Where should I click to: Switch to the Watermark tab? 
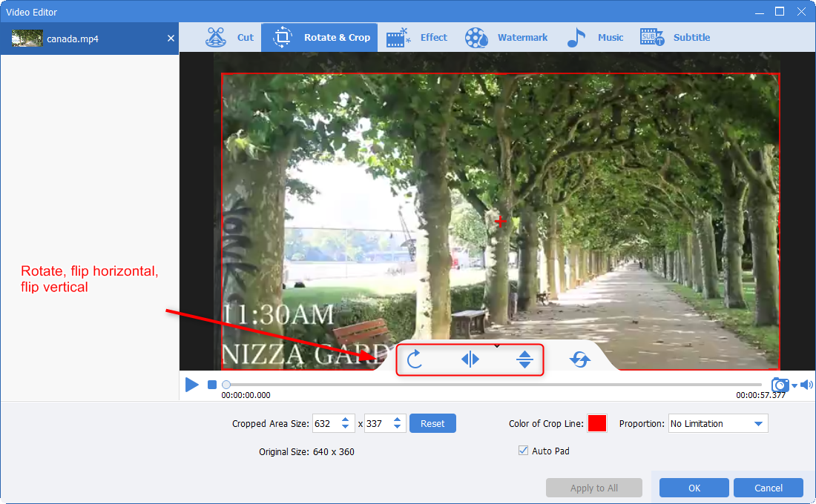507,38
